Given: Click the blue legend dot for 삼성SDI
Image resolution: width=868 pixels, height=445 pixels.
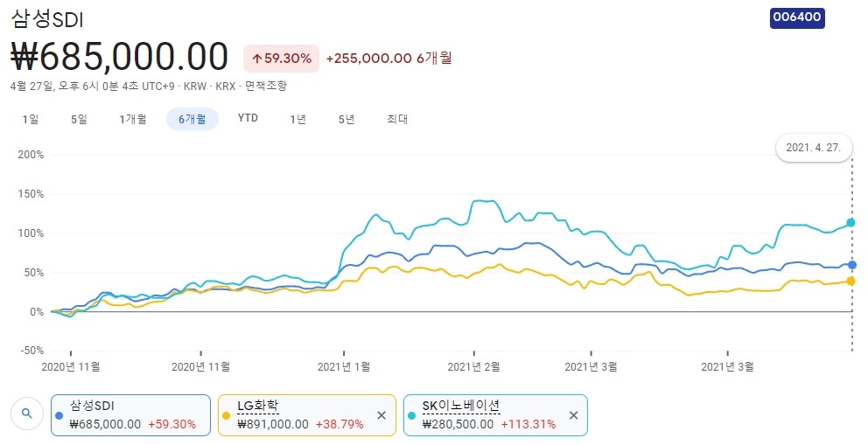Looking at the screenshot, I should pos(59,415).
